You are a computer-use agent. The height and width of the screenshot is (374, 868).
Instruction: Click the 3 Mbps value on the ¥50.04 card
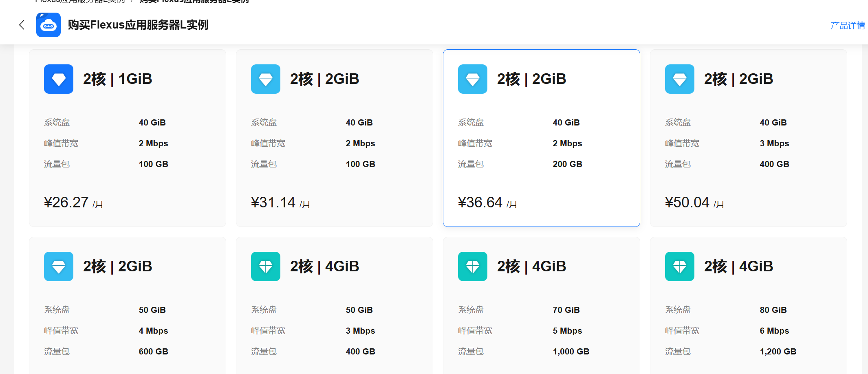(x=774, y=143)
